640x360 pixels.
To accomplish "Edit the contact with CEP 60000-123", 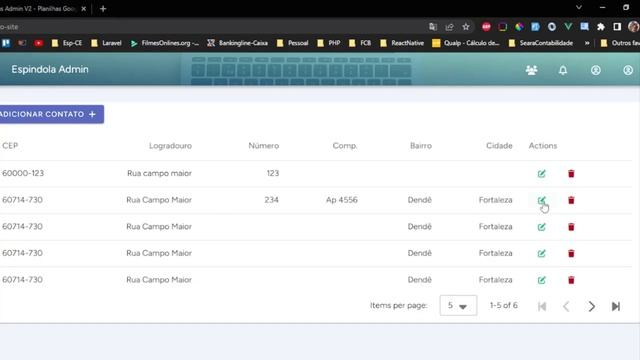I will tap(541, 173).
